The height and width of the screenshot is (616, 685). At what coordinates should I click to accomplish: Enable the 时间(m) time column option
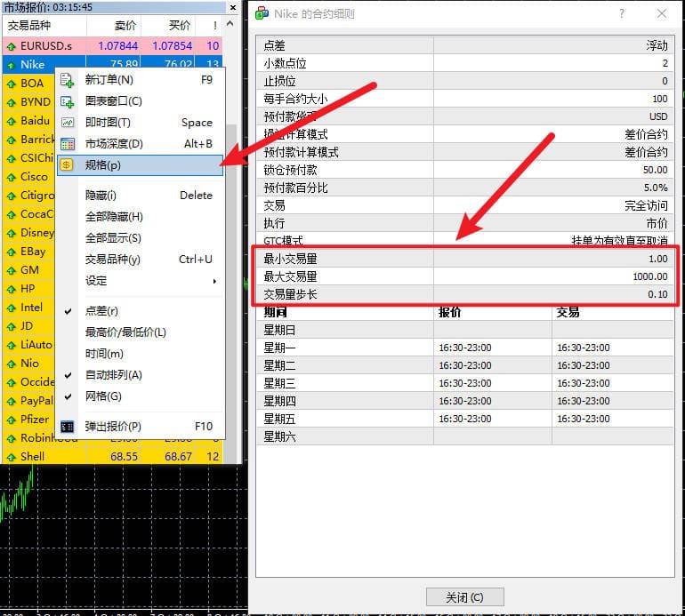coord(140,354)
